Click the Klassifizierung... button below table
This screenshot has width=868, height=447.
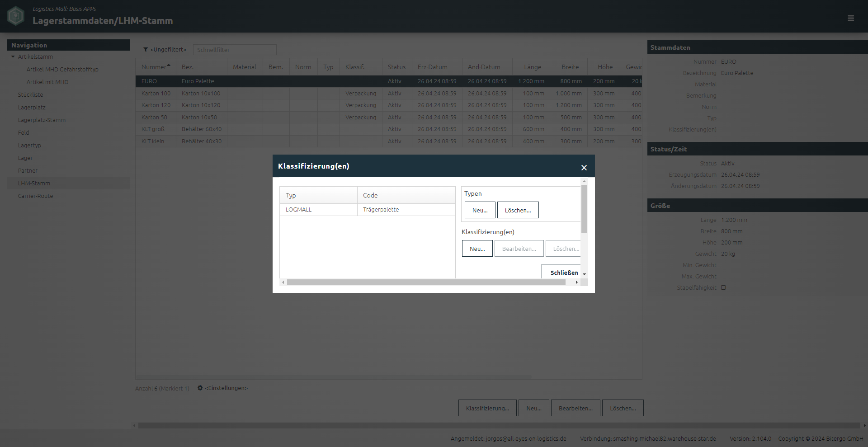click(x=487, y=408)
